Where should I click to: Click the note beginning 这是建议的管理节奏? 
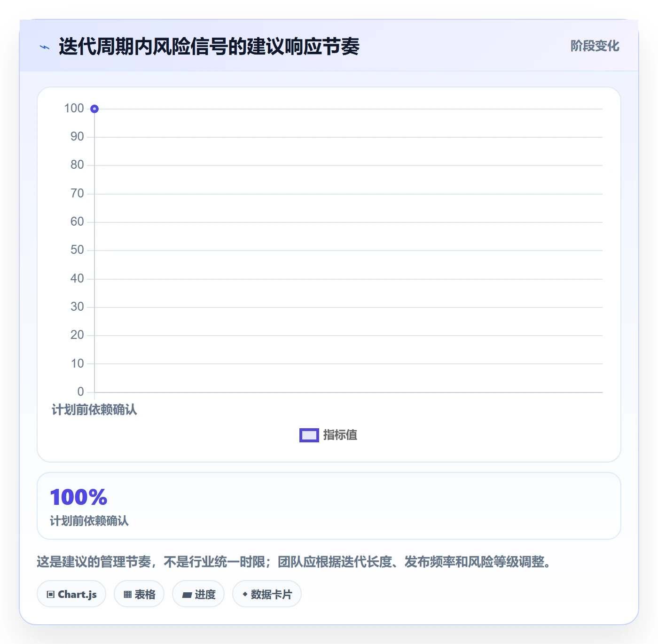click(x=294, y=562)
